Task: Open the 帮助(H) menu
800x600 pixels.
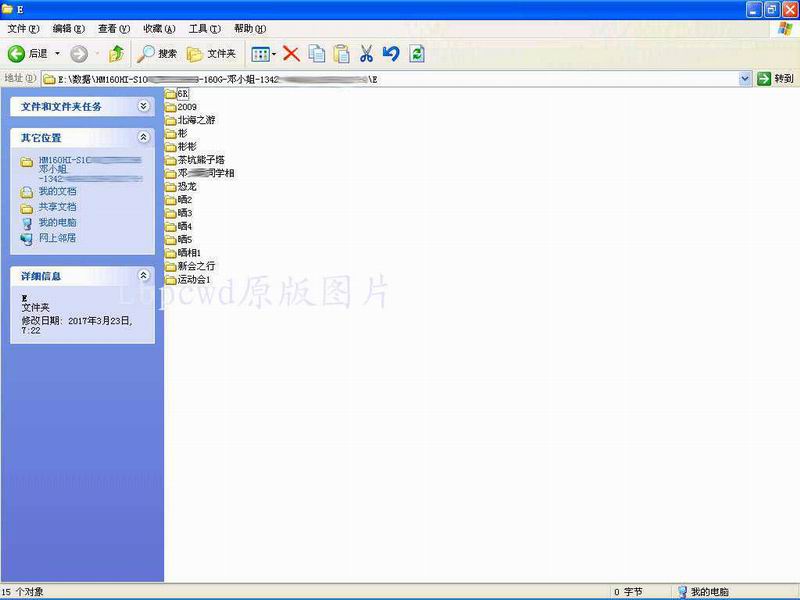Action: click(250, 29)
